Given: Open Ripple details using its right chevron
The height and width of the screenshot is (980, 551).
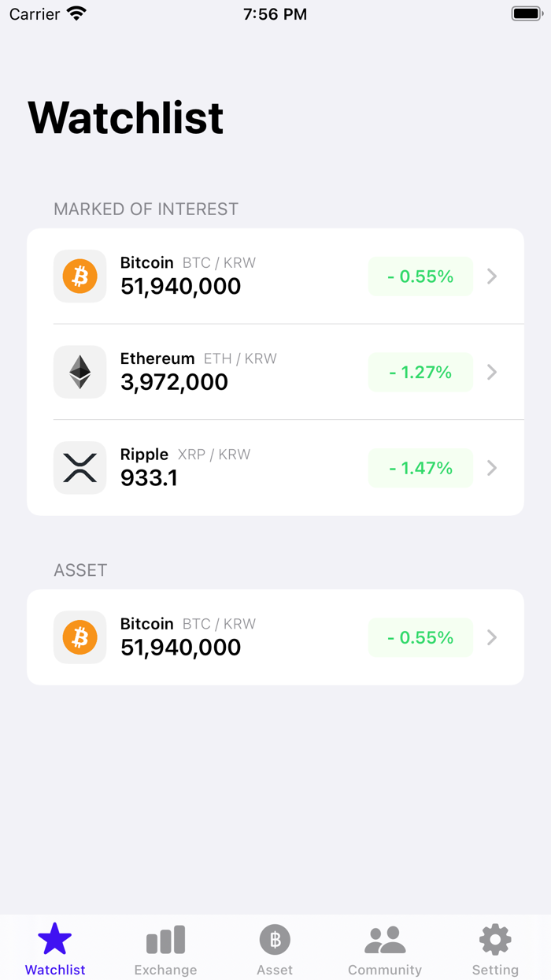Looking at the screenshot, I should click(492, 468).
